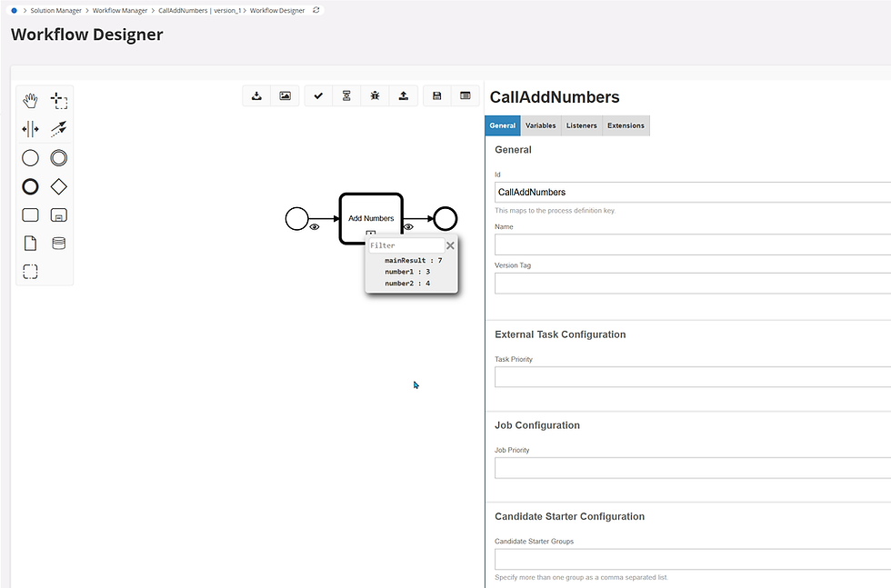
Task: Select the end event circle on canvas
Action: point(445,219)
